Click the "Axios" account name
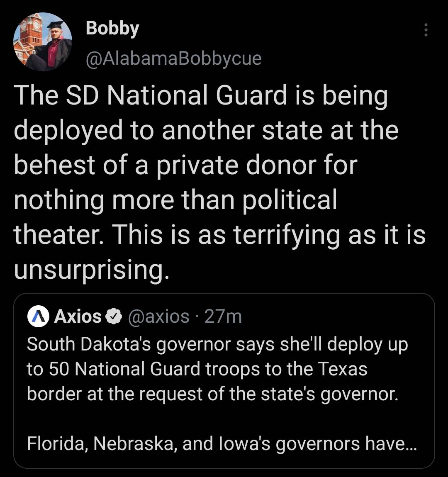Viewport: 448px width, 477px height. (78, 316)
